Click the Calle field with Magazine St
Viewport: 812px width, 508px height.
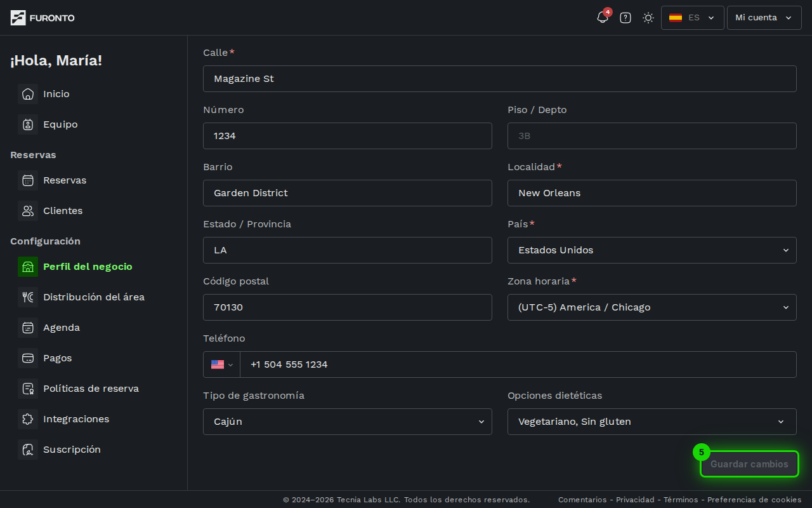point(500,79)
